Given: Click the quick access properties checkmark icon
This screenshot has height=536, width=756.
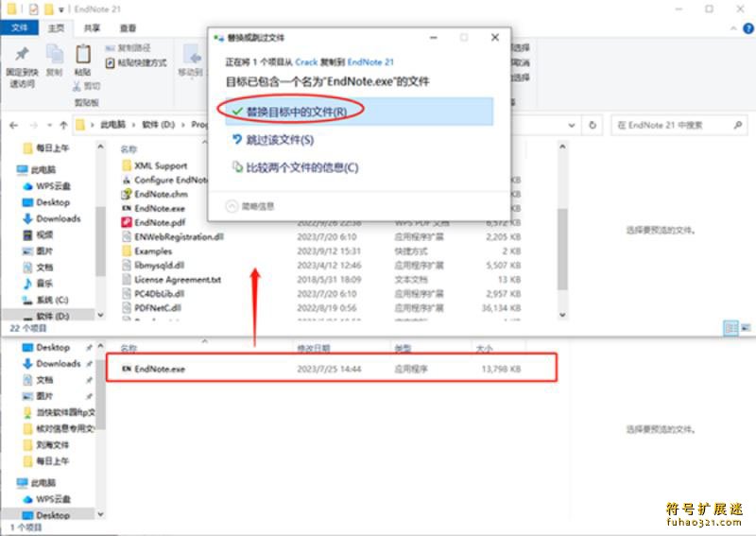Looking at the screenshot, I should coord(33,9).
